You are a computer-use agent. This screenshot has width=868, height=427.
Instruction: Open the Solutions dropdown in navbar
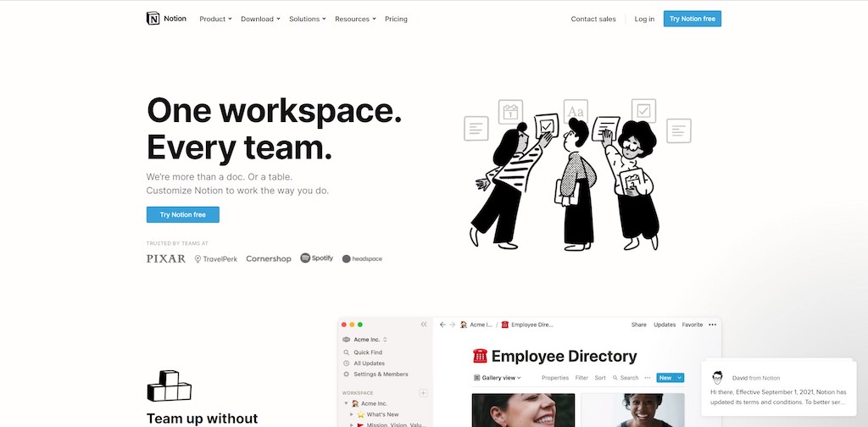307,19
